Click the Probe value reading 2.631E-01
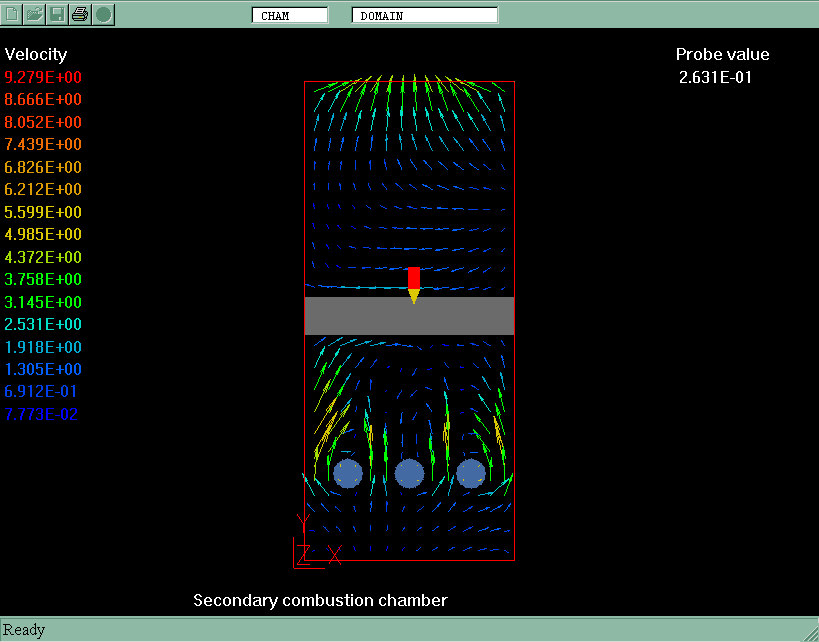Image resolution: width=819 pixels, height=642 pixels. tap(715, 77)
